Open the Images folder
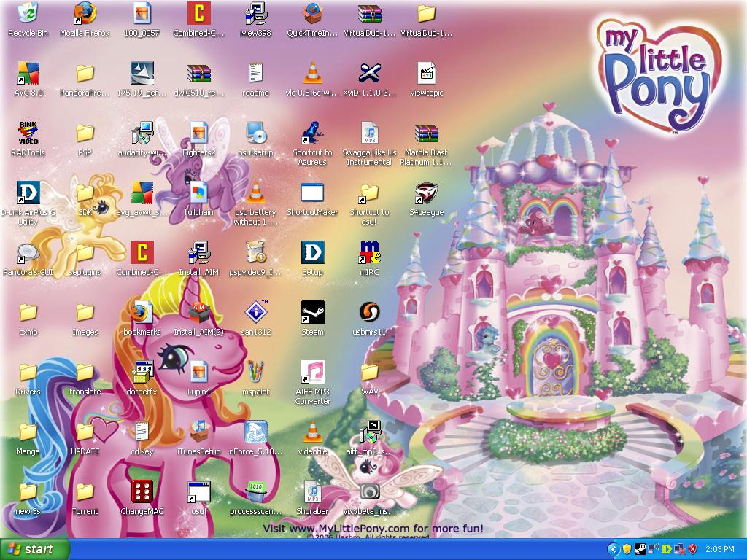This screenshot has width=747, height=560. [x=85, y=313]
